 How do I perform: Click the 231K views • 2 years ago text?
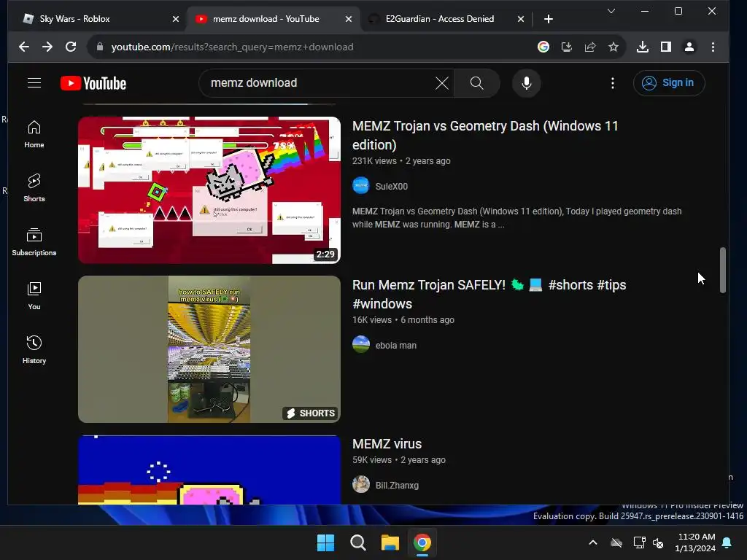click(401, 161)
